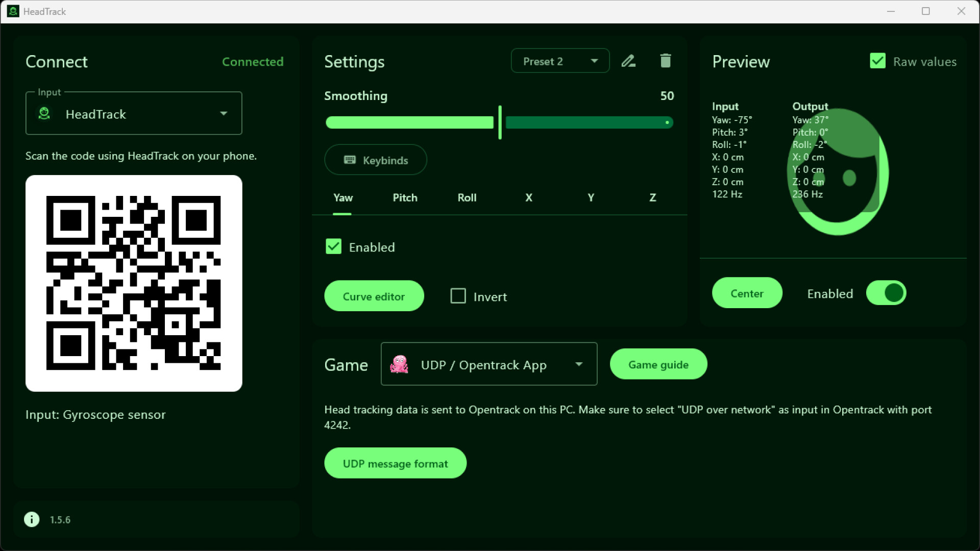Open the X axis tab
Image resolution: width=980 pixels, height=551 pixels.
click(529, 198)
